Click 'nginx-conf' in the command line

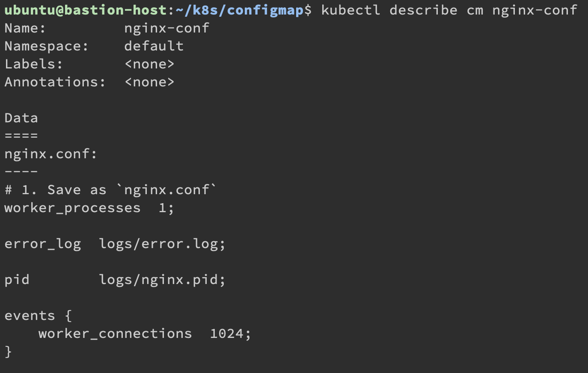(535, 10)
